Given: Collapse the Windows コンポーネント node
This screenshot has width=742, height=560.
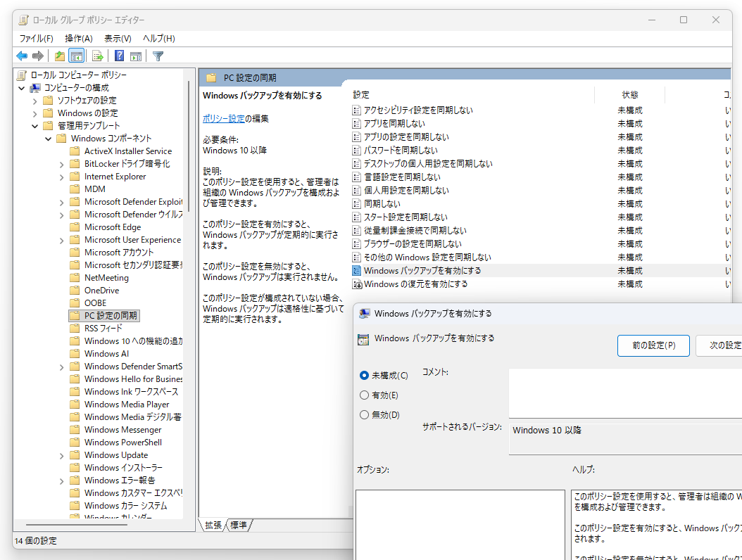Looking at the screenshot, I should pos(49,139).
